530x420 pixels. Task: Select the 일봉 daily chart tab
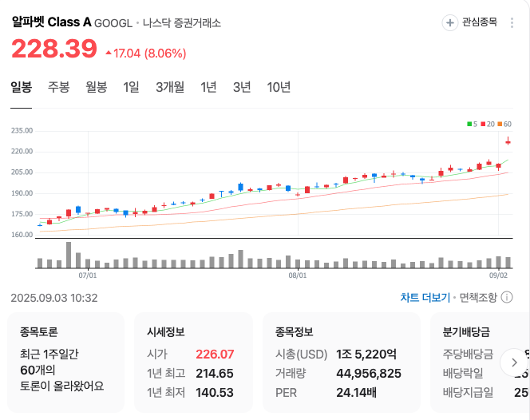click(x=22, y=87)
